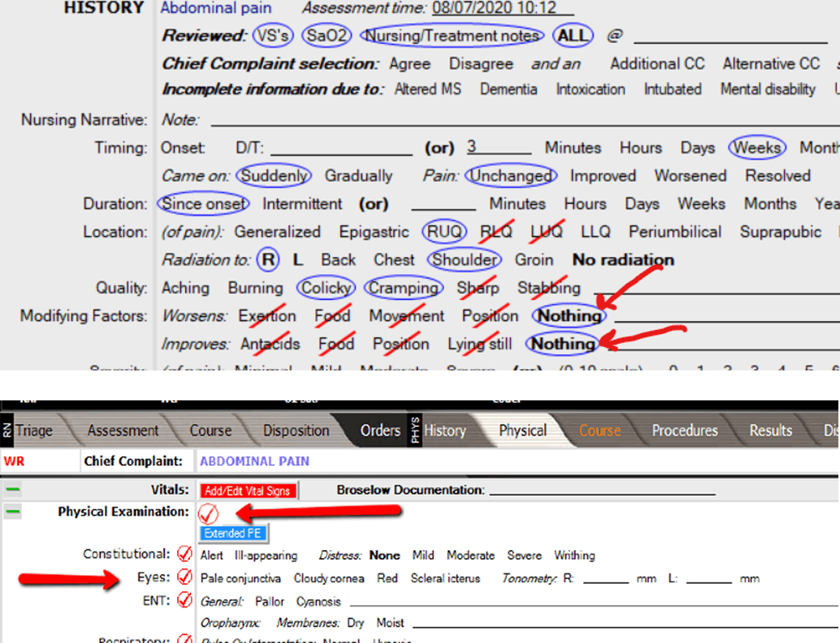Click the Broselow Documentation field
Viewport: 840px width, 643px height.
602,490
